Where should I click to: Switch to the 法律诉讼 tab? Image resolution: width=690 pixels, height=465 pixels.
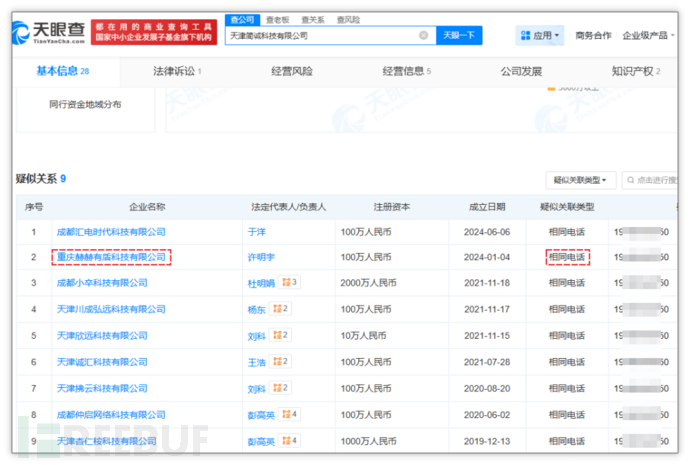[x=177, y=71]
